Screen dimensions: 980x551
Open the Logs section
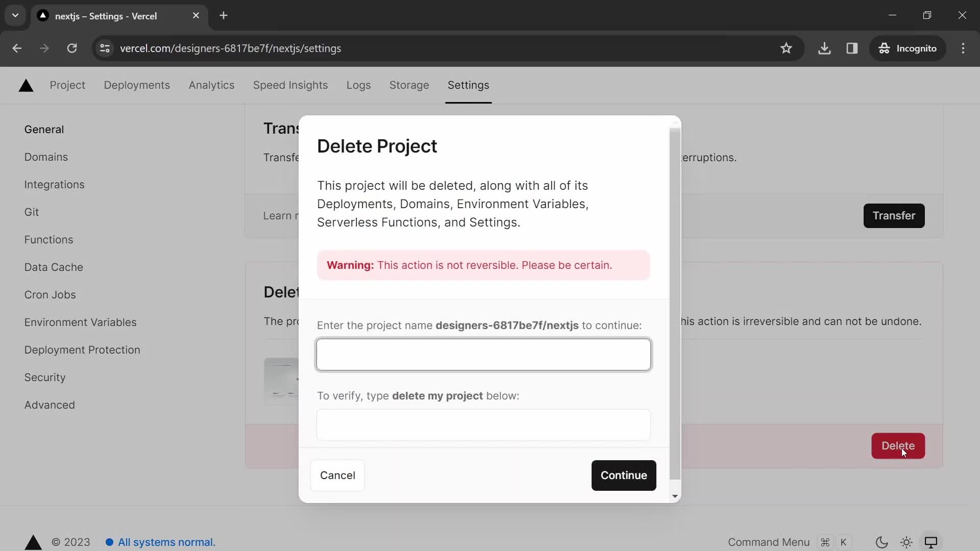click(359, 85)
